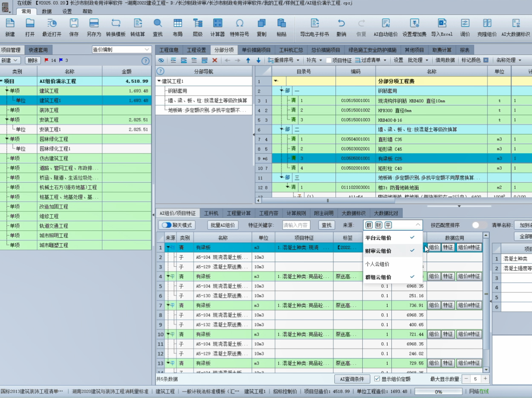Screen dimensions: 532x398
Task: Switch to the 工料机汇总 tab
Action: coord(291,50)
